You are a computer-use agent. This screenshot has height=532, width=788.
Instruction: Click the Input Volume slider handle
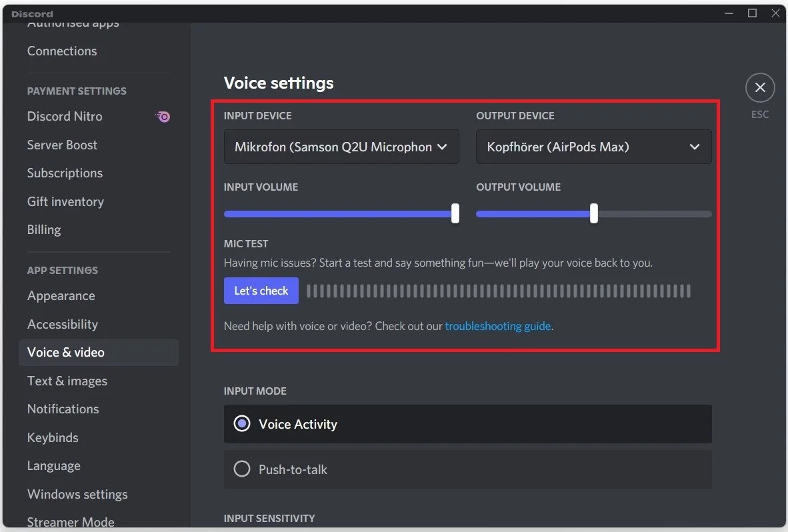coord(455,213)
